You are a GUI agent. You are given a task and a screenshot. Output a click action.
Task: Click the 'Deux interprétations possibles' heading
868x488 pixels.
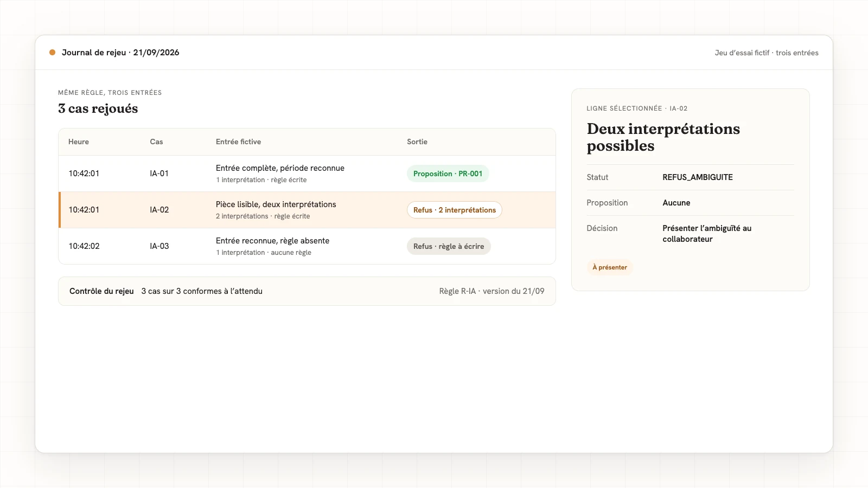(x=663, y=137)
